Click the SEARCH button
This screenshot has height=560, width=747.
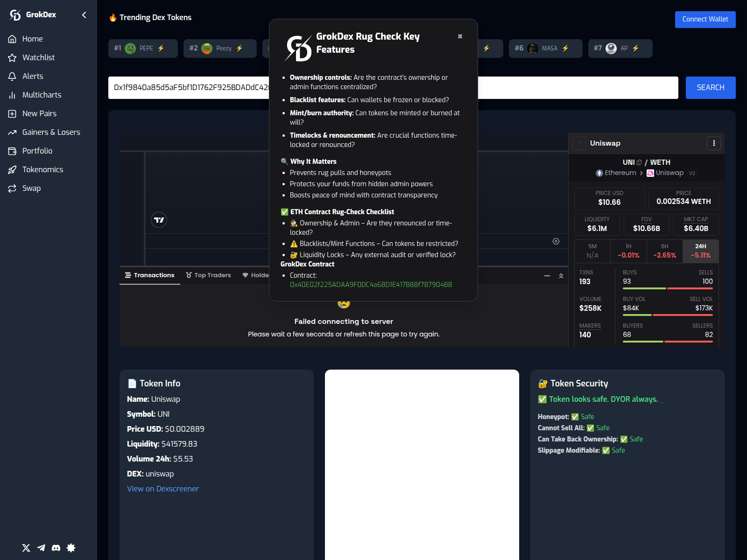[x=711, y=88]
